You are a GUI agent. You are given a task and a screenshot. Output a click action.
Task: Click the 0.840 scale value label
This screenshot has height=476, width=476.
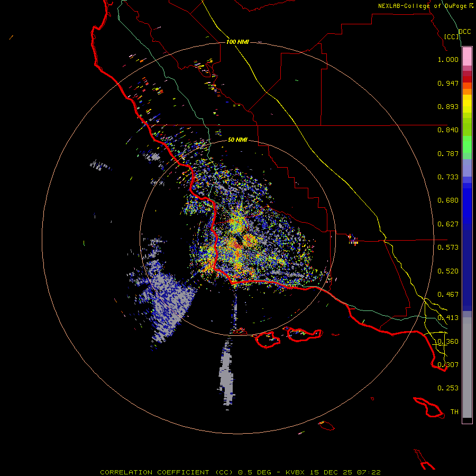point(448,130)
